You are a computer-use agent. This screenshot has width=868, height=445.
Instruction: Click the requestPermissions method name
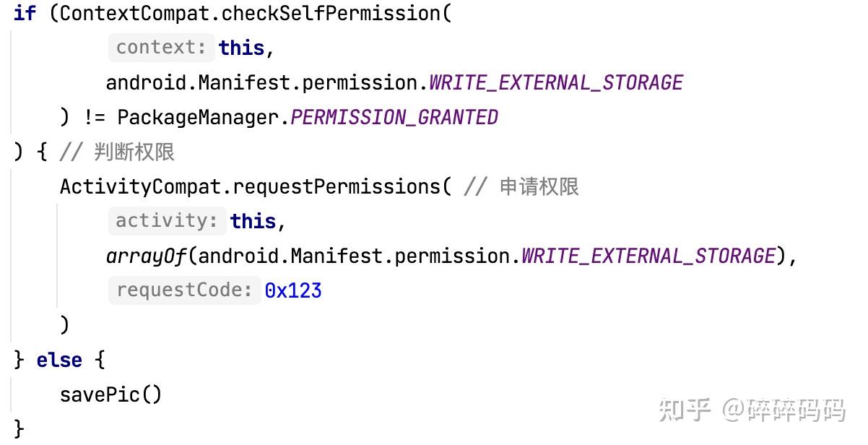click(337, 186)
